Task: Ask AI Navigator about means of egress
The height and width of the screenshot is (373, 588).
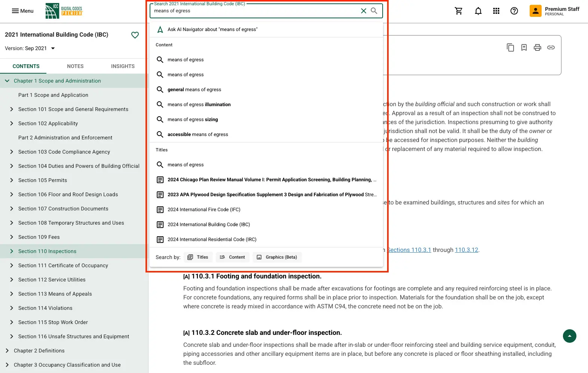Action: [266, 30]
